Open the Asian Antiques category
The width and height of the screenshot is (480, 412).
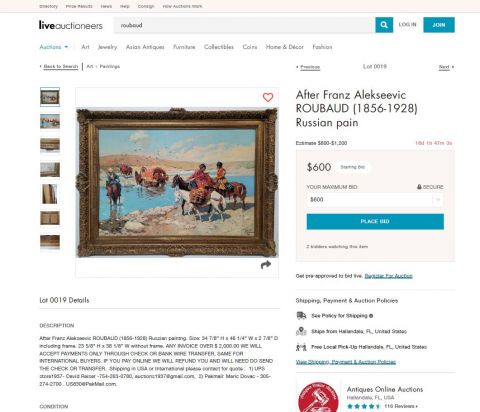[145, 47]
